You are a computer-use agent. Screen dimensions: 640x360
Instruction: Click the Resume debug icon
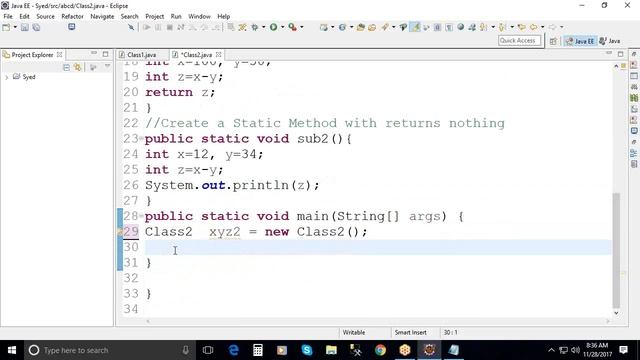point(147,27)
